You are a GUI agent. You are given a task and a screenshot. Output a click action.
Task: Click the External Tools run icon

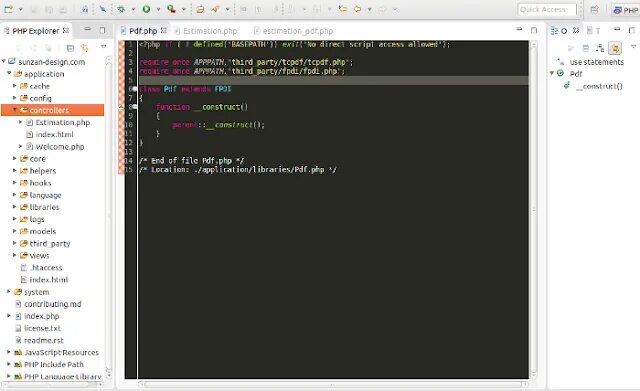(171, 9)
